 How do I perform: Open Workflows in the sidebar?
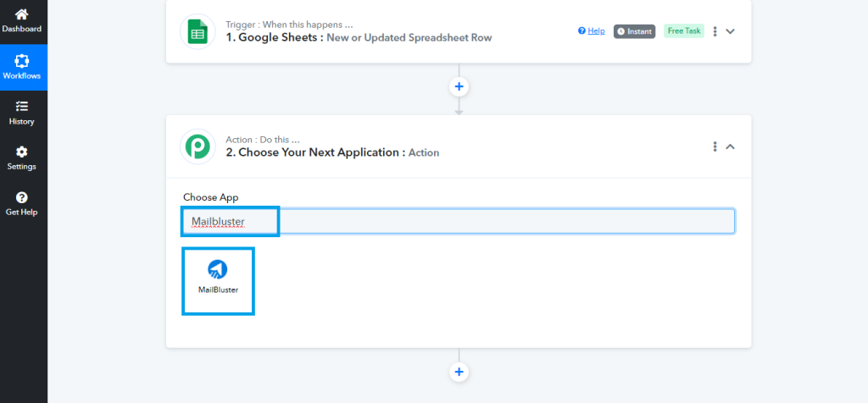23,67
